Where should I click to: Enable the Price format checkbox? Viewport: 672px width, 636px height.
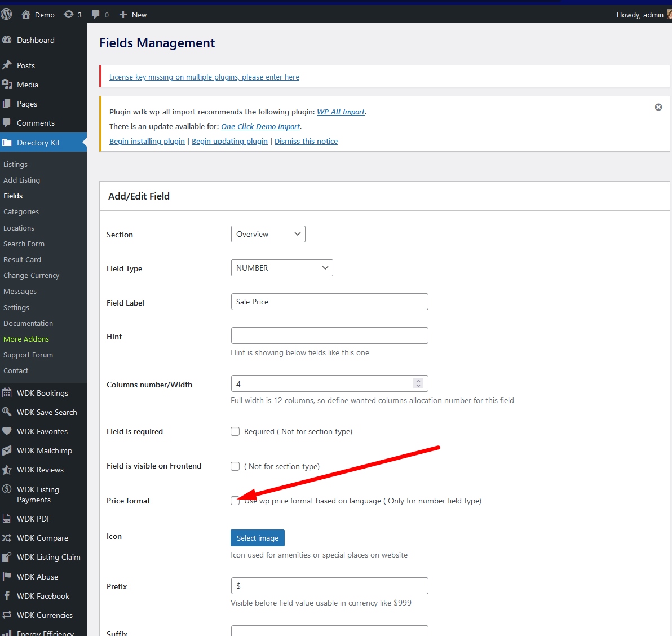(235, 501)
